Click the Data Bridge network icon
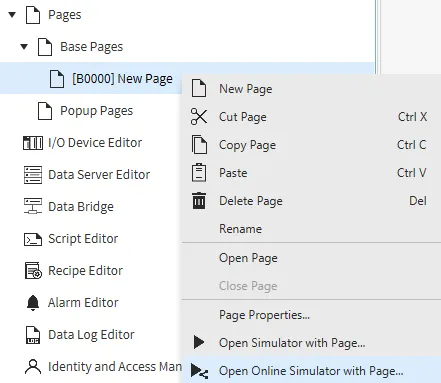The width and height of the screenshot is (441, 383). [33, 206]
